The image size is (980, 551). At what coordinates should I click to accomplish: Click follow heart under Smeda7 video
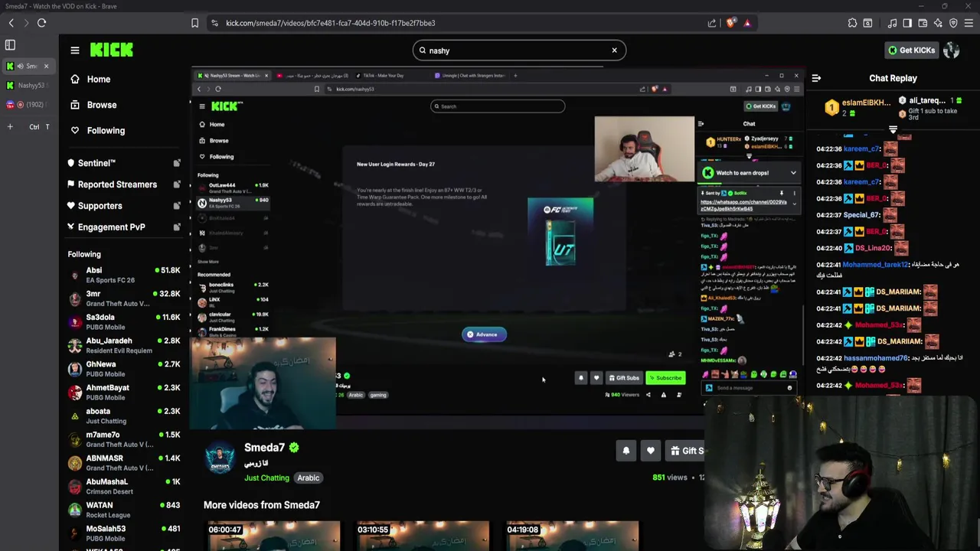650,451
